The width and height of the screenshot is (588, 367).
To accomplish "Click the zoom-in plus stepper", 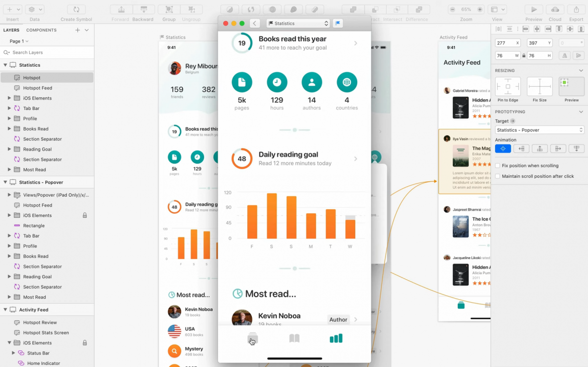I will pyautogui.click(x=479, y=9).
